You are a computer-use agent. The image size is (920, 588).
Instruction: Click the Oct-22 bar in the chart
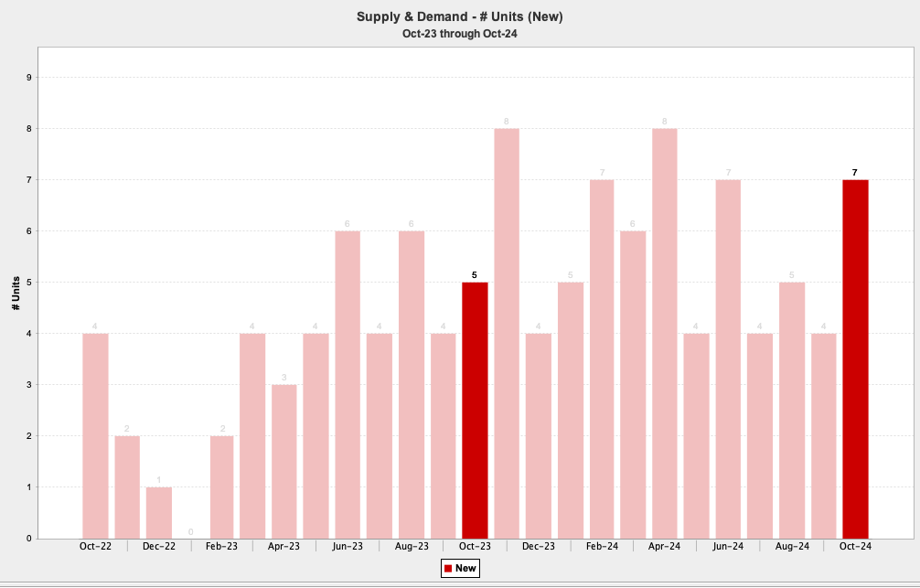(95, 435)
